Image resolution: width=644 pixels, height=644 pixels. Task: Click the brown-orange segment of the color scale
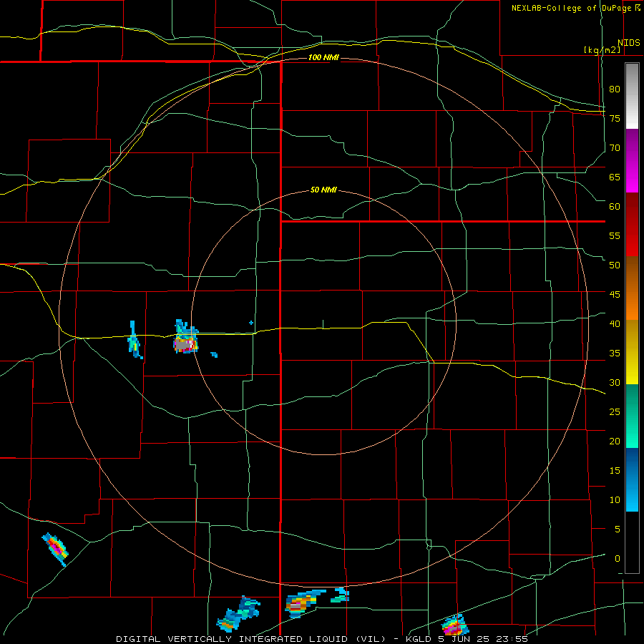point(632,288)
